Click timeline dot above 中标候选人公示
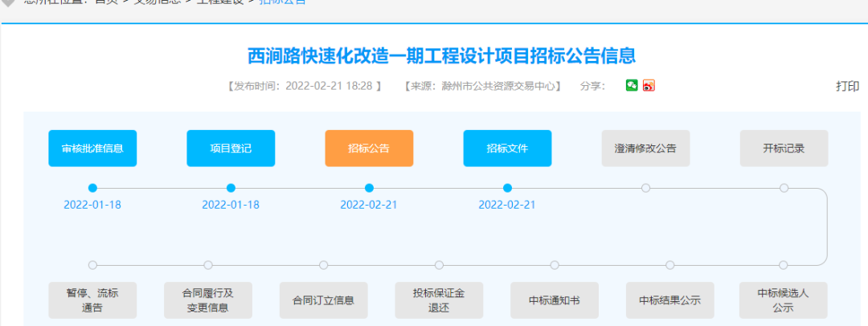The height and width of the screenshot is (326, 868). pos(784,265)
